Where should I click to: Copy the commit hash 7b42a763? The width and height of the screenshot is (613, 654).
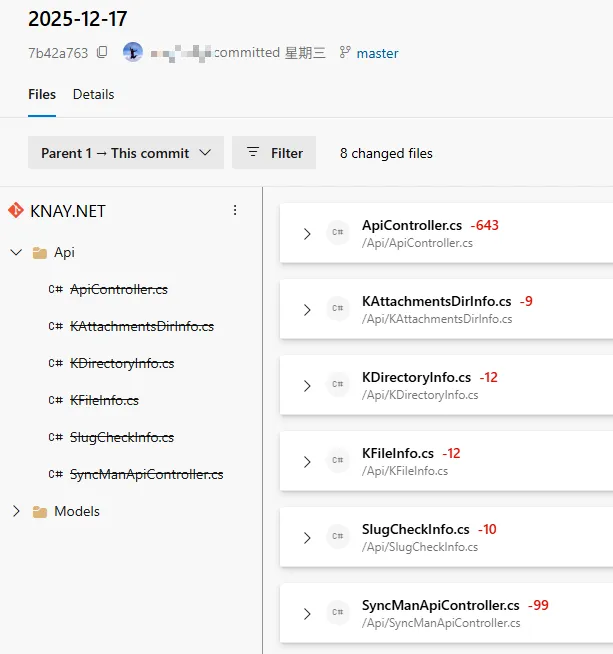[x=102, y=53]
